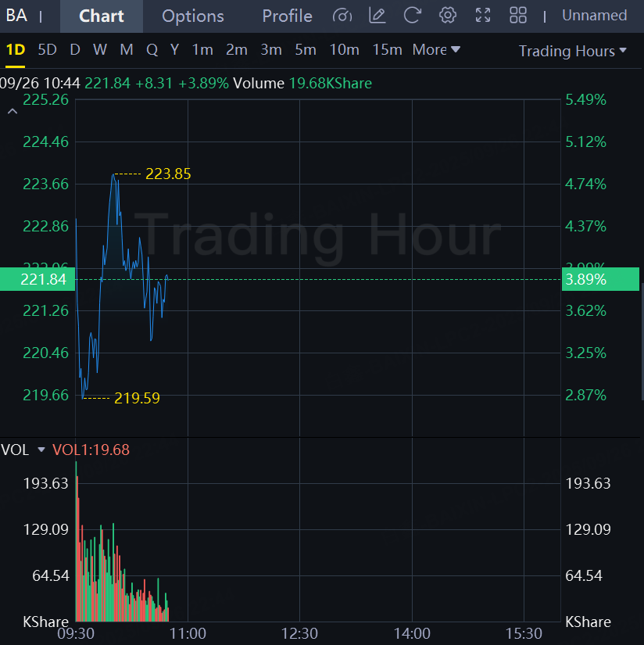The width and height of the screenshot is (644, 645).
Task: Click the +8.31 price change value
Action: [154, 84]
